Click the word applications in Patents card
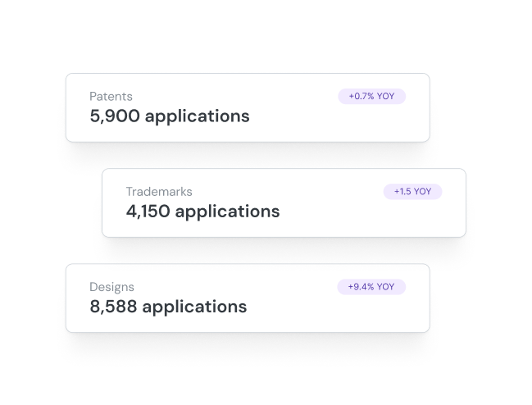 pos(198,117)
